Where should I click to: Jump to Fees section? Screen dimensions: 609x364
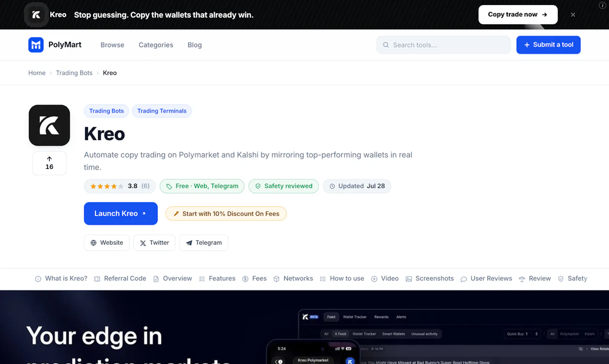click(255, 279)
